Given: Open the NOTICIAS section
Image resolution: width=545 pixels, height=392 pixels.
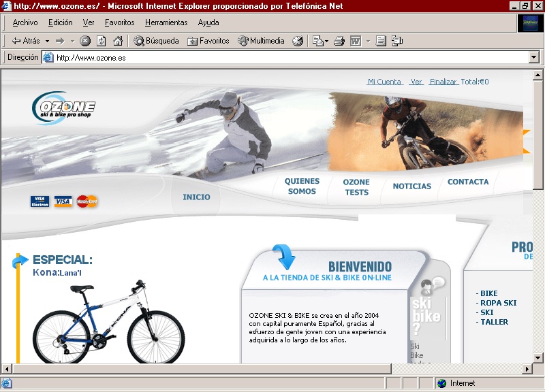Looking at the screenshot, I should (x=412, y=186).
